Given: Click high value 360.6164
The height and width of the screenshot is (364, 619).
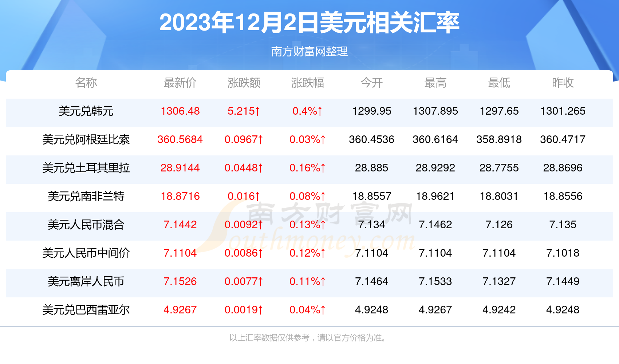Looking at the screenshot, I should coord(435,139).
